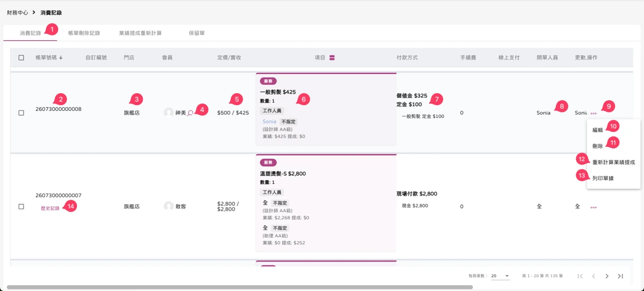Click the horizontal scrollbar at bottom

pyautogui.click(x=239, y=287)
